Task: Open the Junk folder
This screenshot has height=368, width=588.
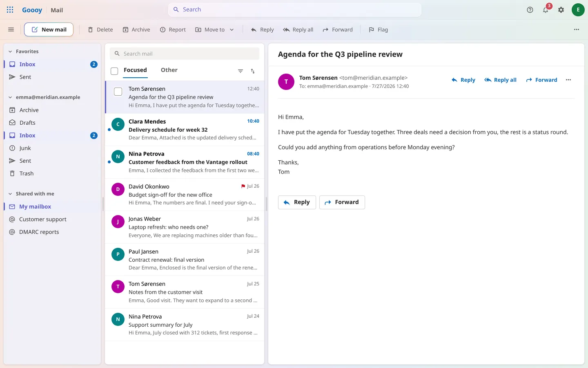Action: coord(52,148)
